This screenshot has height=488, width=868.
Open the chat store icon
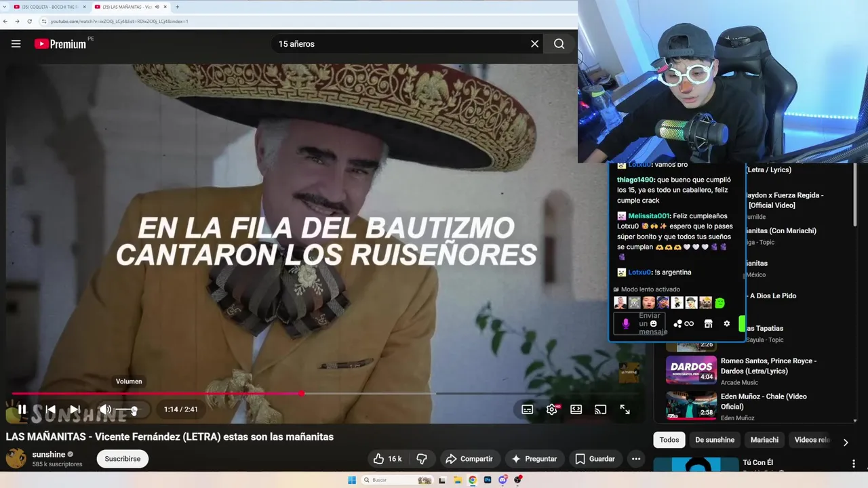point(708,323)
